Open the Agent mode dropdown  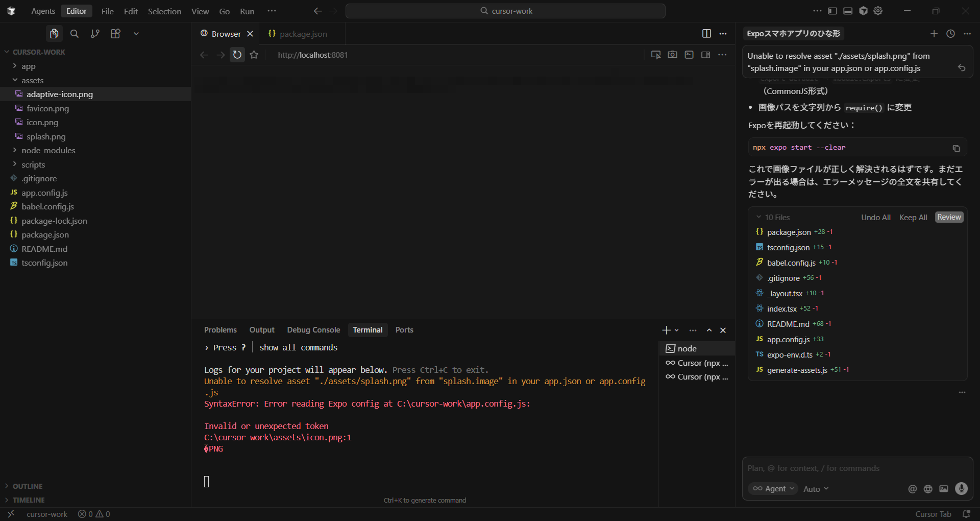774,489
